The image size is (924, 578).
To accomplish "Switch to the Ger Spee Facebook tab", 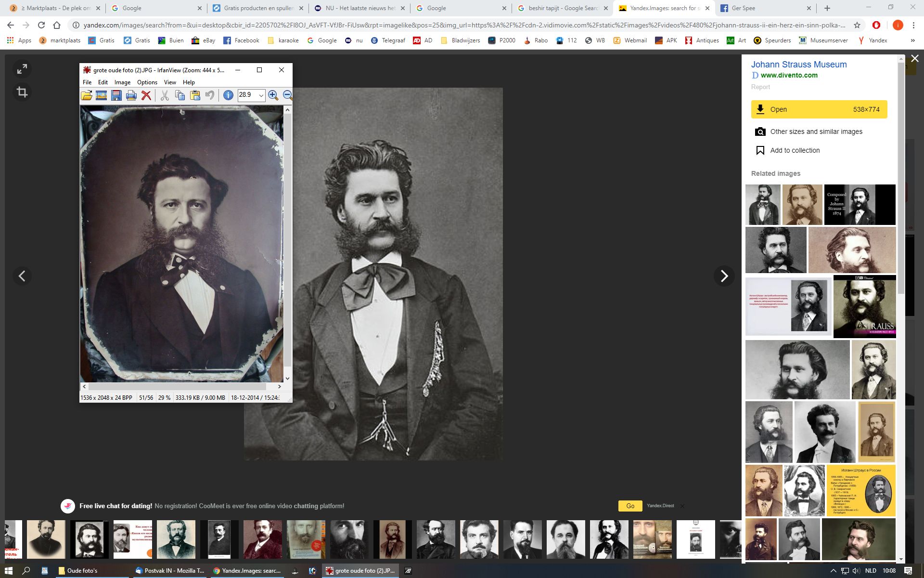I will coord(756,8).
